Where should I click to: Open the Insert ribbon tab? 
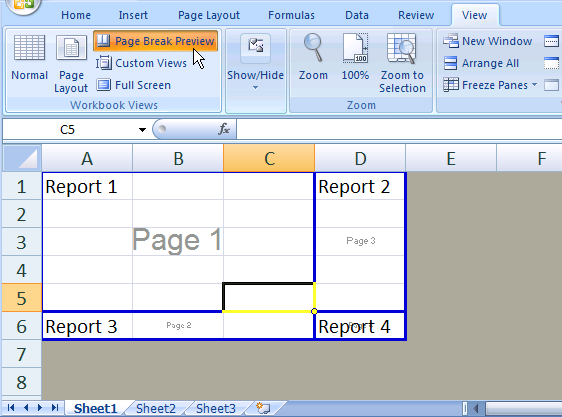click(133, 15)
